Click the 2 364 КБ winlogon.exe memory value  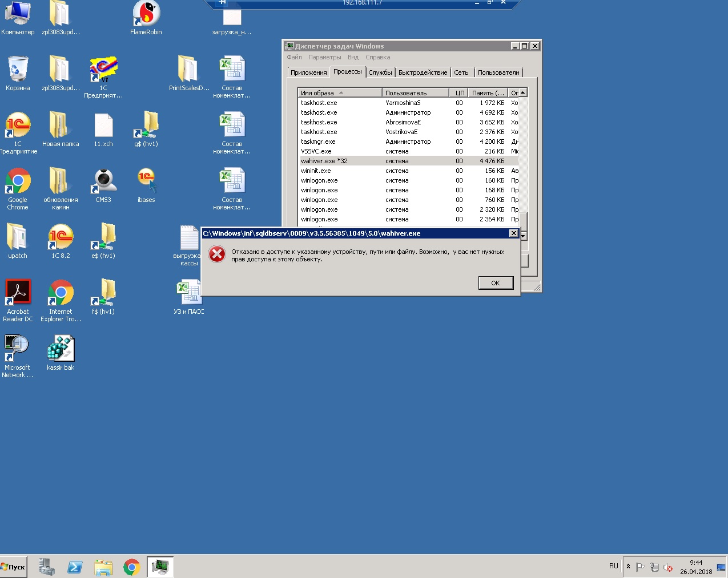492,219
